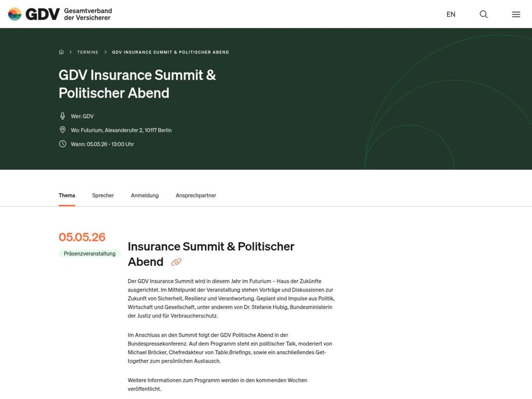Viewport: 532px width, 399px height.
Task: Click the clock icon beside 'Wann'
Action: point(62,144)
